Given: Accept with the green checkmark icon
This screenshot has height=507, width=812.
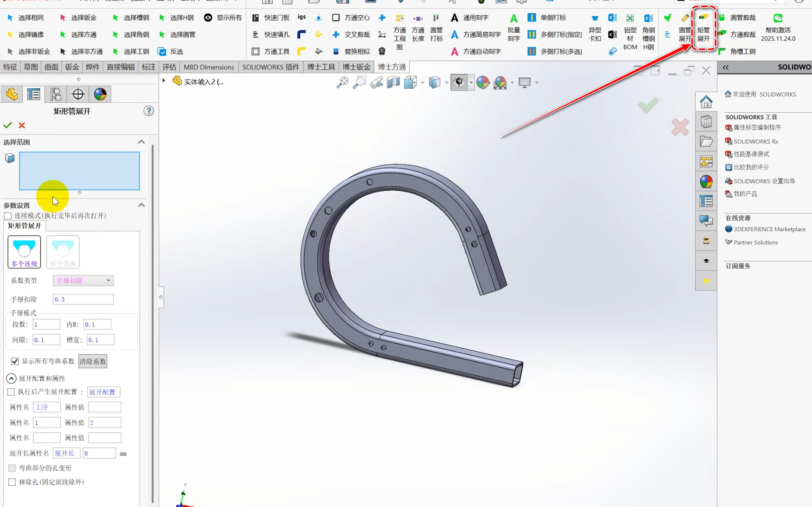Looking at the screenshot, I should [7, 125].
